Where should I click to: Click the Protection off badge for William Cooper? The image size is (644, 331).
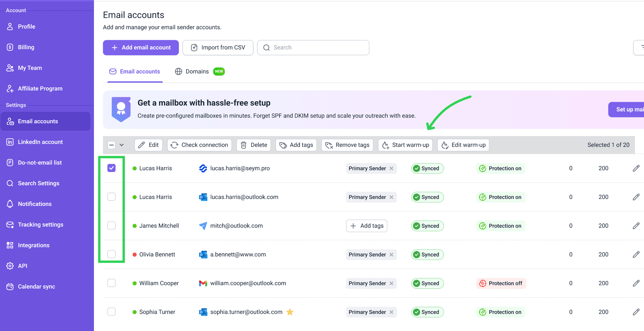pos(501,283)
